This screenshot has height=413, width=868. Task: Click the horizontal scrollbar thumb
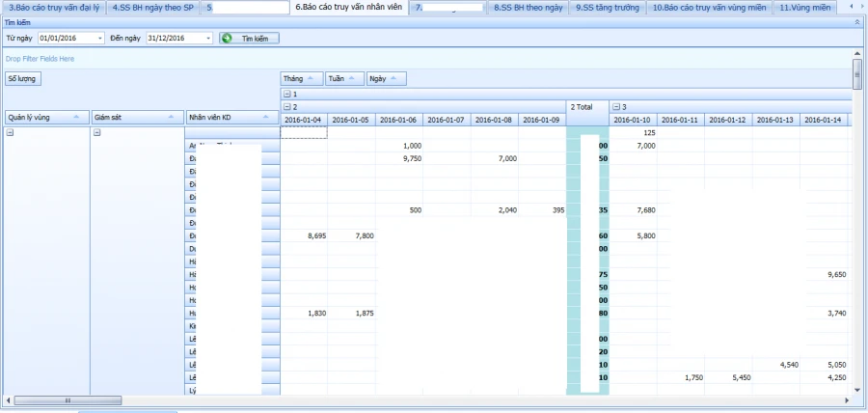click(x=68, y=400)
